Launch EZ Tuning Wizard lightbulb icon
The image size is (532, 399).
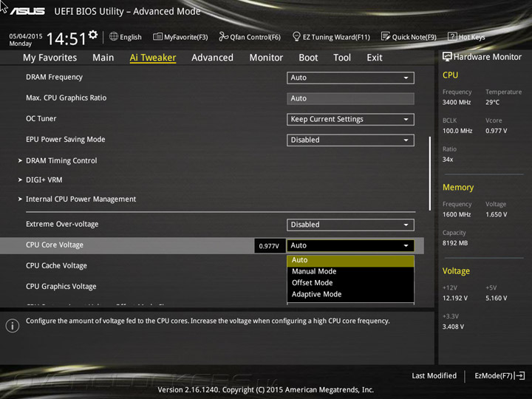click(x=296, y=37)
